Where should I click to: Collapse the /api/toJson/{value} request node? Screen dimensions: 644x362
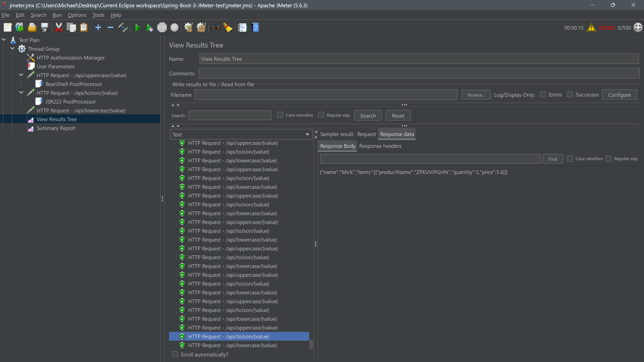(x=21, y=93)
